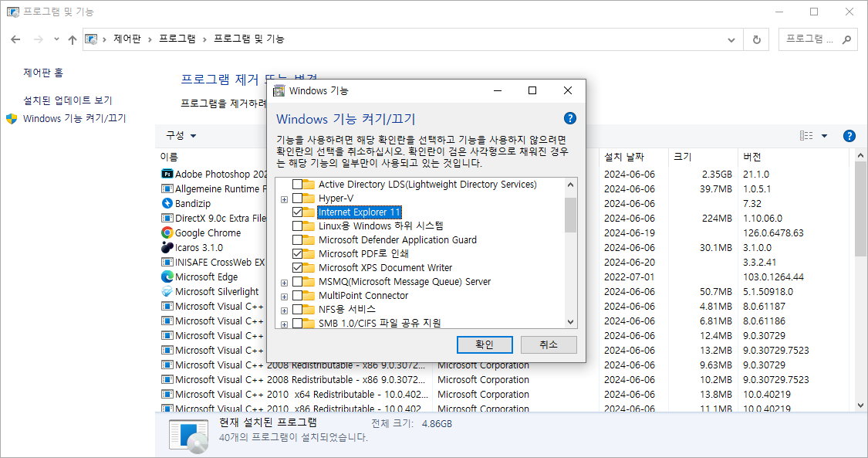Click the Bandizip icon in program list

tap(167, 203)
